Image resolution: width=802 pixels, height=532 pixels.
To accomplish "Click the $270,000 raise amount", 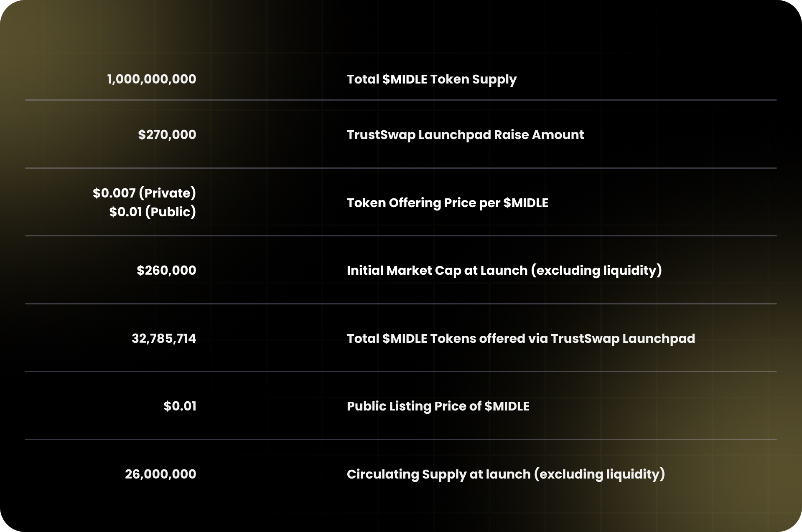I will pos(167,134).
